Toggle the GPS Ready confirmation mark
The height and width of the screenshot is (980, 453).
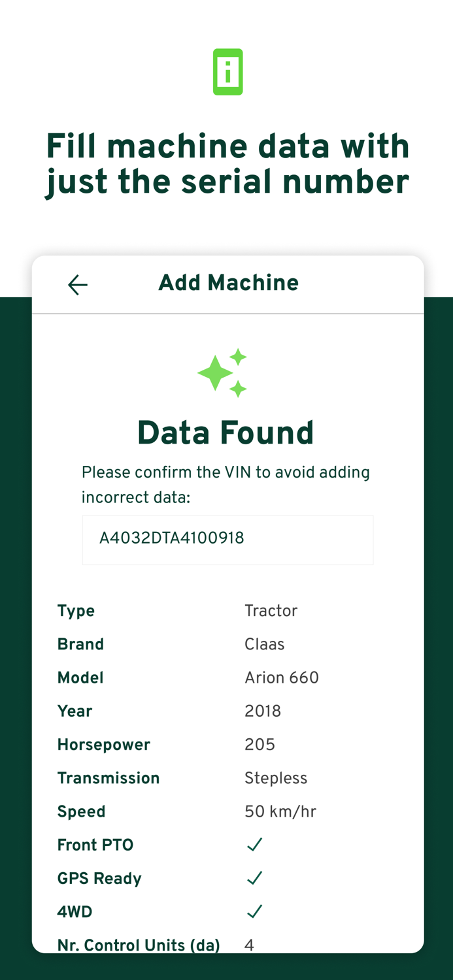254,877
